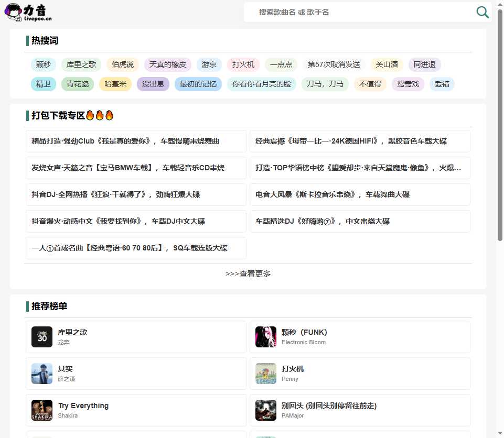Click the 颗秒 (FUNK) album cover
504x438 pixels.
pos(265,337)
